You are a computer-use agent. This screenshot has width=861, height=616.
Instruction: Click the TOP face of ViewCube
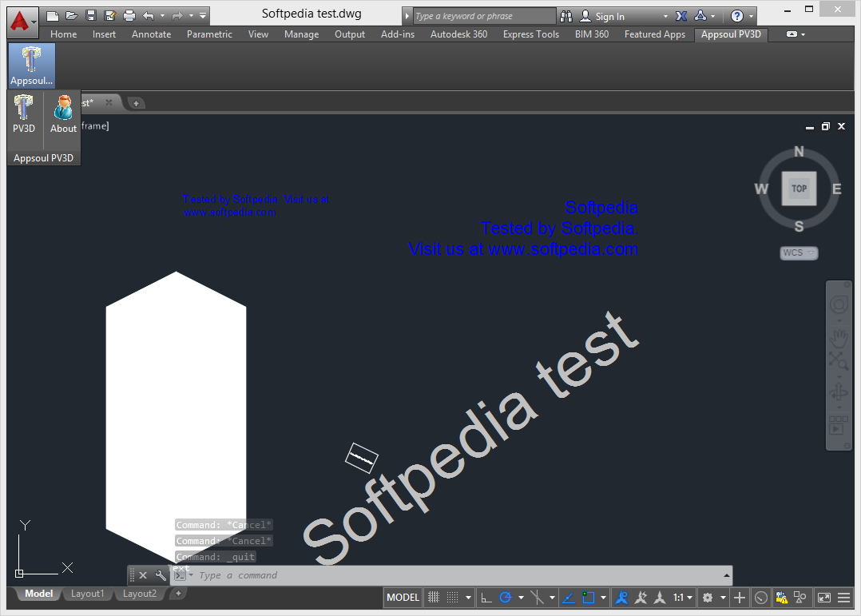(799, 189)
